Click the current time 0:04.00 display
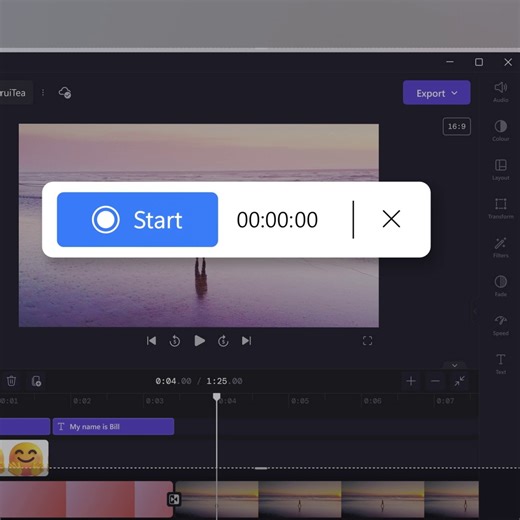Viewport: 520px width, 520px height. coord(173,381)
